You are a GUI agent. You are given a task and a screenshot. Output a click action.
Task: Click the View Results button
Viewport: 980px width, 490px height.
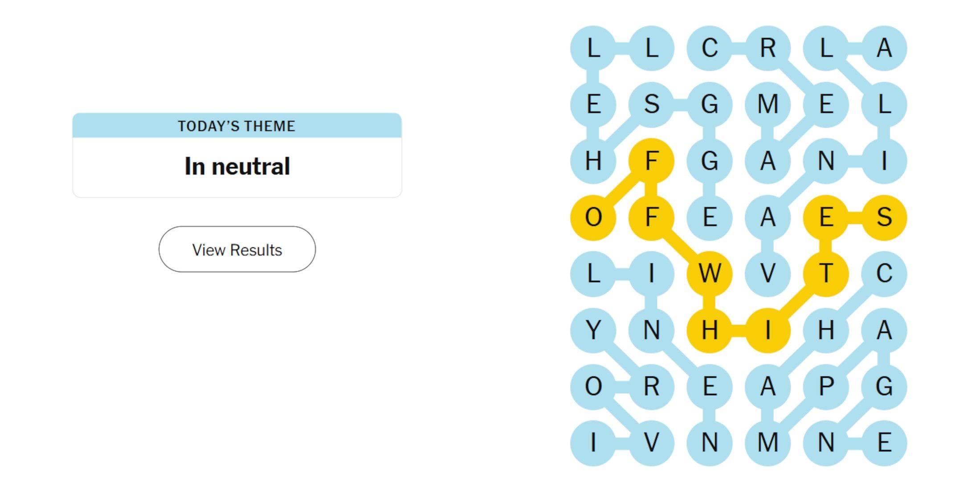pos(237,249)
